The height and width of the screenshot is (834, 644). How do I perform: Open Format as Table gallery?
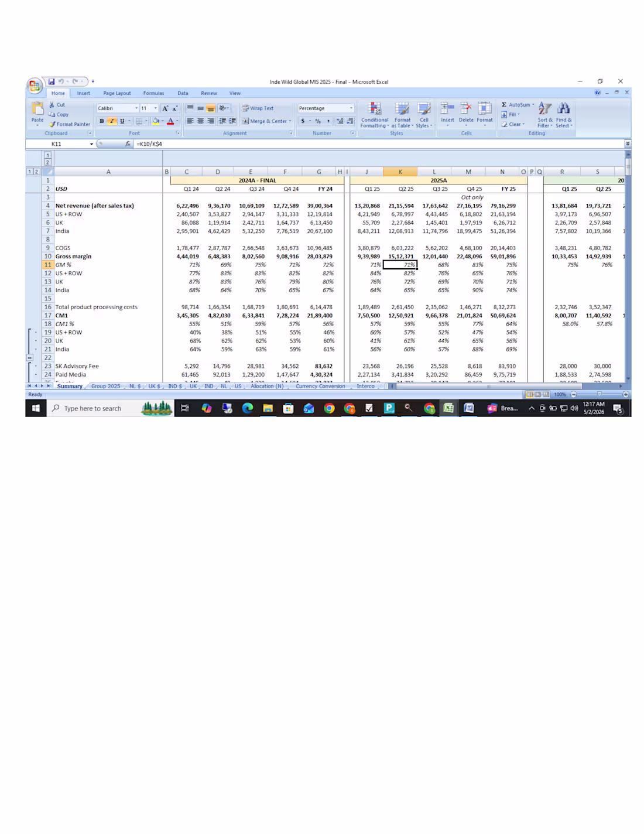pos(402,115)
